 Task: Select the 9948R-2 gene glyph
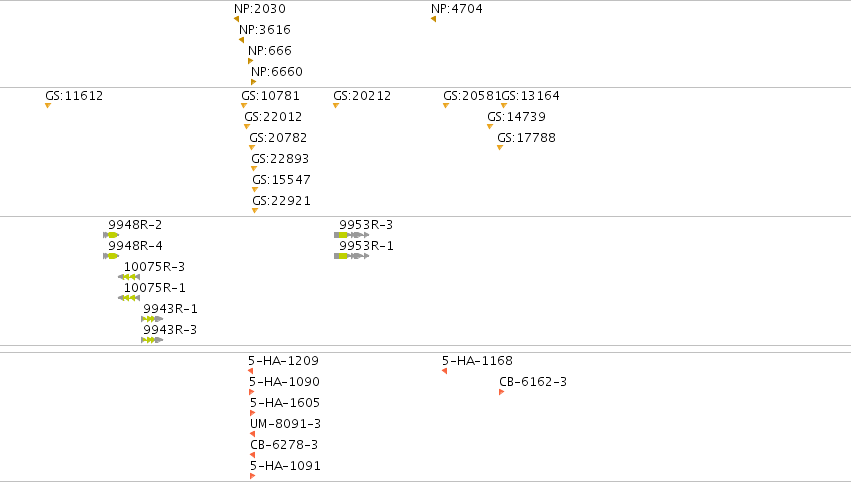tap(111, 235)
